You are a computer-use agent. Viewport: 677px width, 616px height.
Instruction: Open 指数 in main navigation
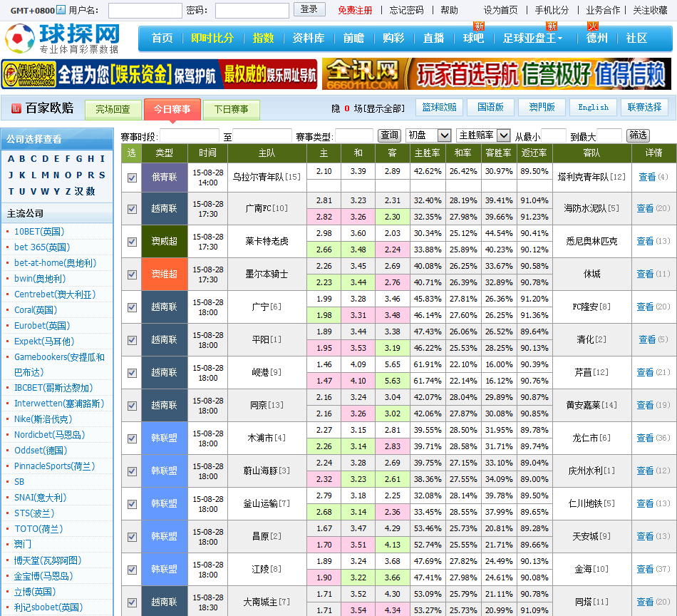264,38
